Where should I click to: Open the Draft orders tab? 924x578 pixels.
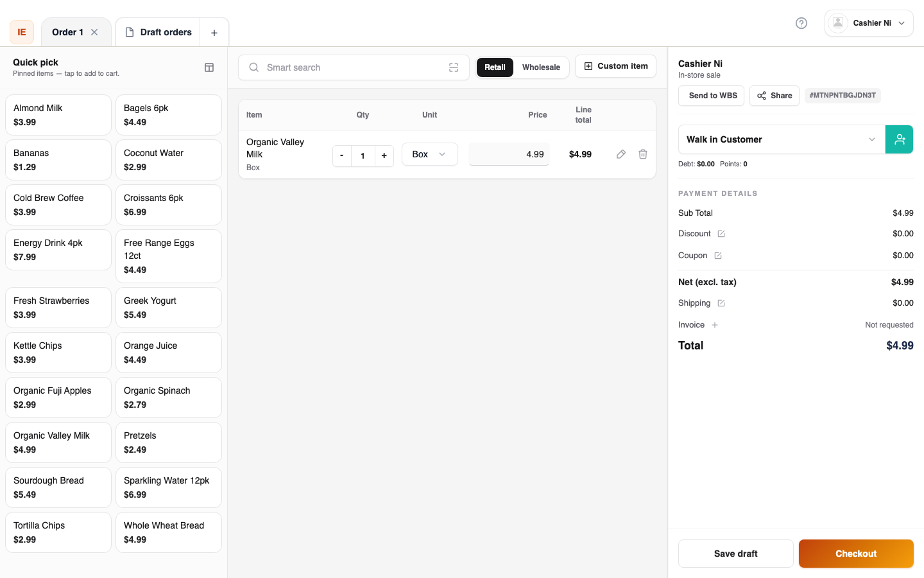click(158, 32)
